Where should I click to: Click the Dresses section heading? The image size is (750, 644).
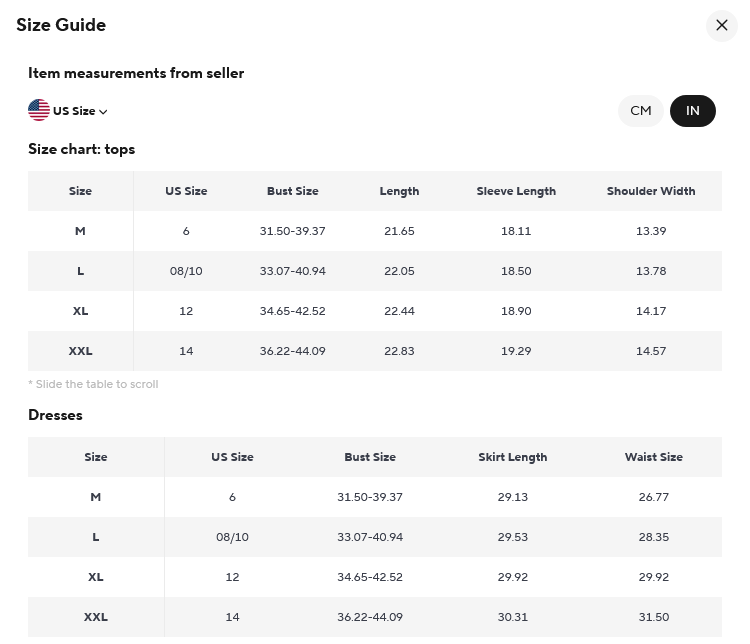(x=55, y=415)
